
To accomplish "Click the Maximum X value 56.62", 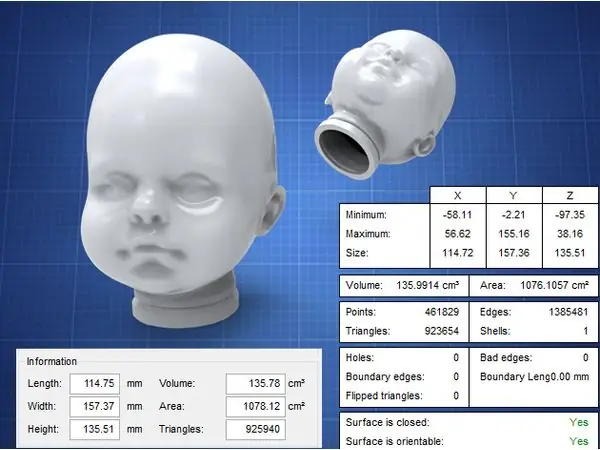I will pyautogui.click(x=459, y=234).
